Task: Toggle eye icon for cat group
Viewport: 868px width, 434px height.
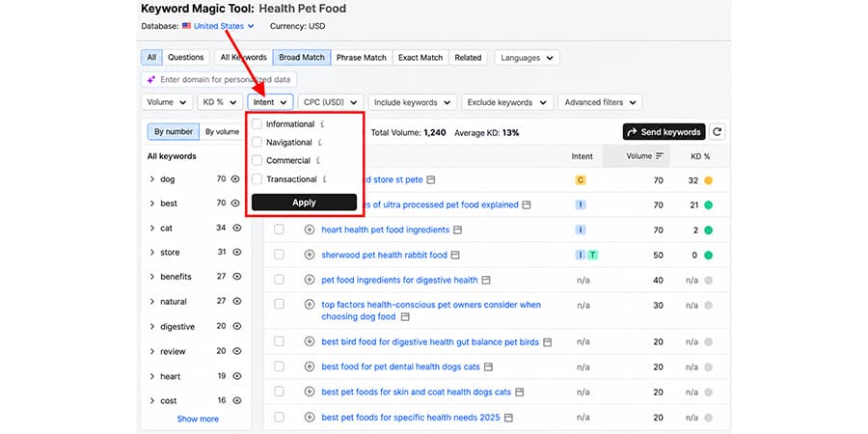Action: 237,228
